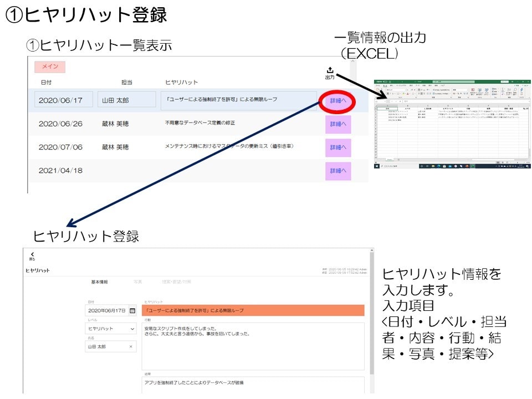Open 詳細へ for the 2020/06/17 row

(338, 100)
